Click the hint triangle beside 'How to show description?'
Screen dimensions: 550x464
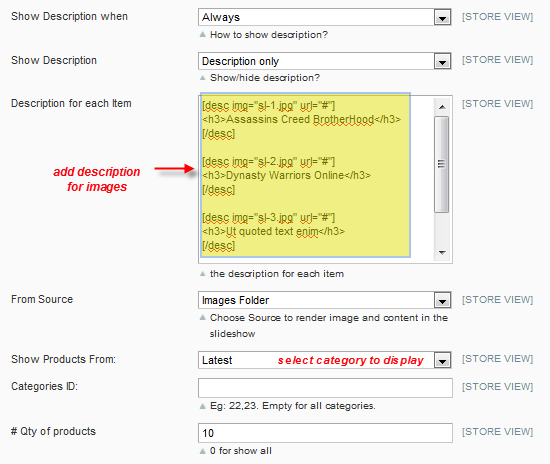coord(202,34)
